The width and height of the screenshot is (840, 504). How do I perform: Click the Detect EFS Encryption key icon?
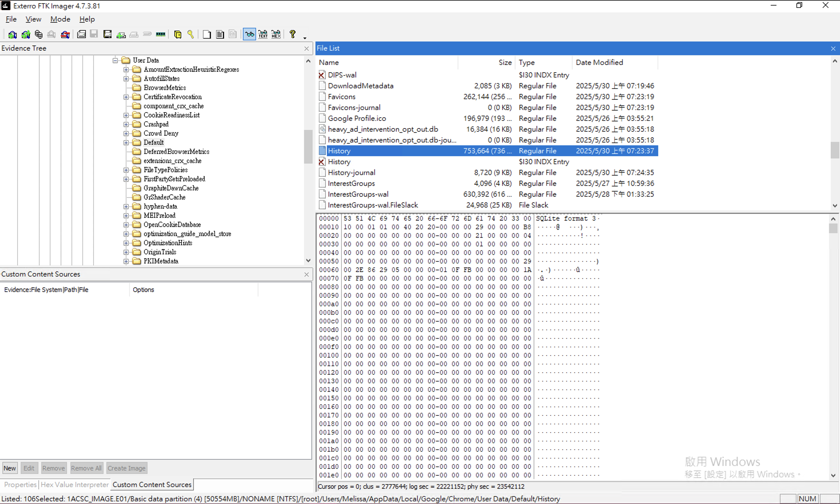[191, 34]
